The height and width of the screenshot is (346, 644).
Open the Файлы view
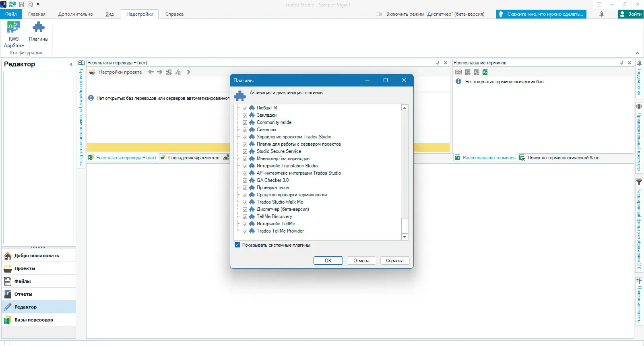click(39, 281)
